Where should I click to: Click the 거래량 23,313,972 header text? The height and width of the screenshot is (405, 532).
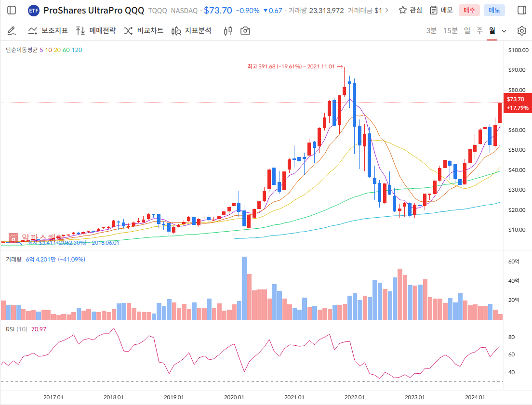pos(316,11)
